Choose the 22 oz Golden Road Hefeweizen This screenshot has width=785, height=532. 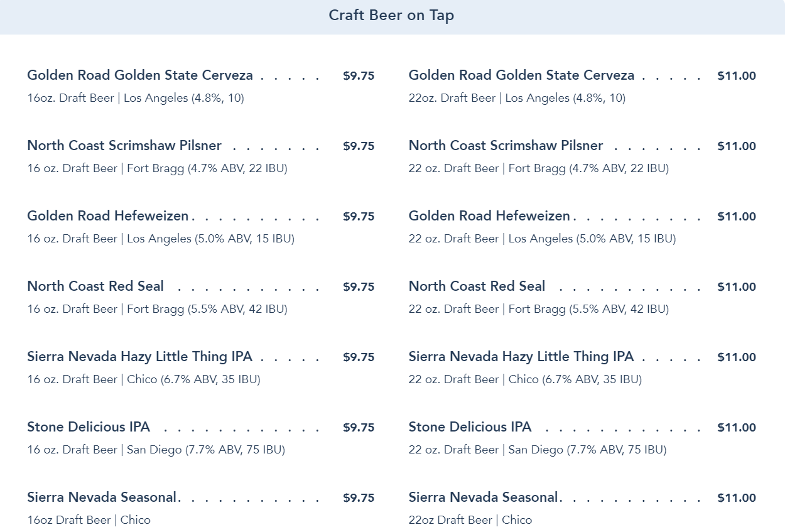click(489, 216)
